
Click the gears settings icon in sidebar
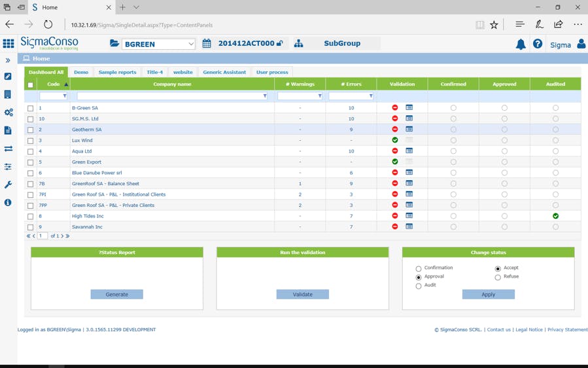pyautogui.click(x=9, y=113)
